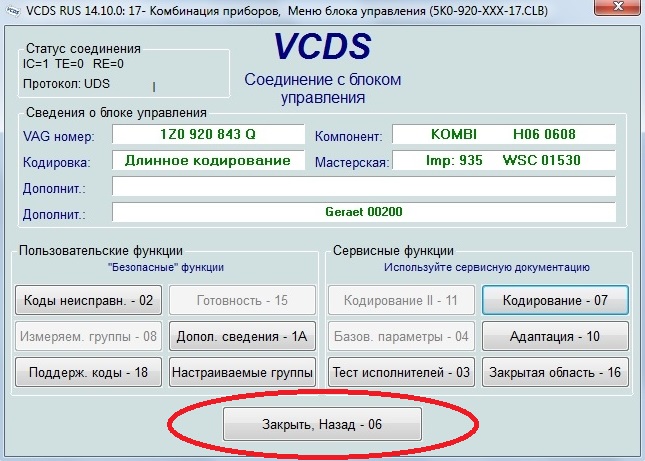The height and width of the screenshot is (461, 645).
Task: Click the field showing Geraet 00200
Action: point(364,212)
